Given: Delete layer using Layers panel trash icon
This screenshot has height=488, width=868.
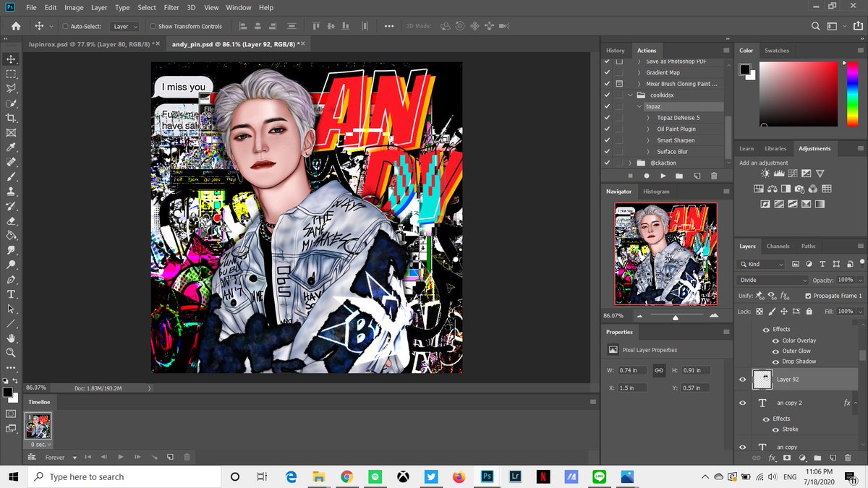Looking at the screenshot, I should tap(847, 458).
